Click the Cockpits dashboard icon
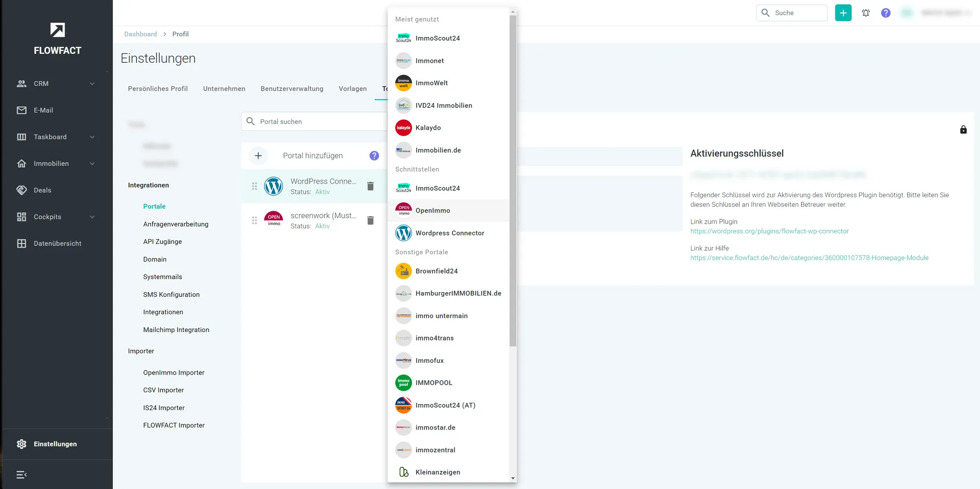 (22, 217)
